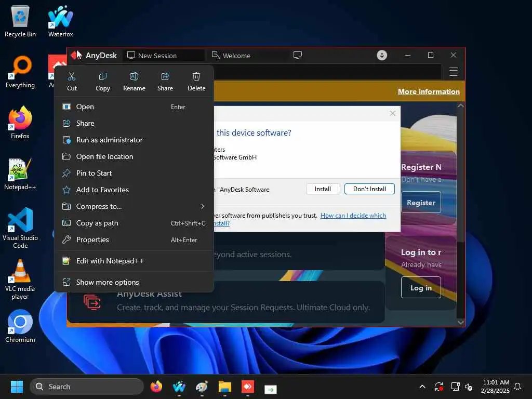Click the network tray icon
The image size is (532, 399).
[455, 387]
